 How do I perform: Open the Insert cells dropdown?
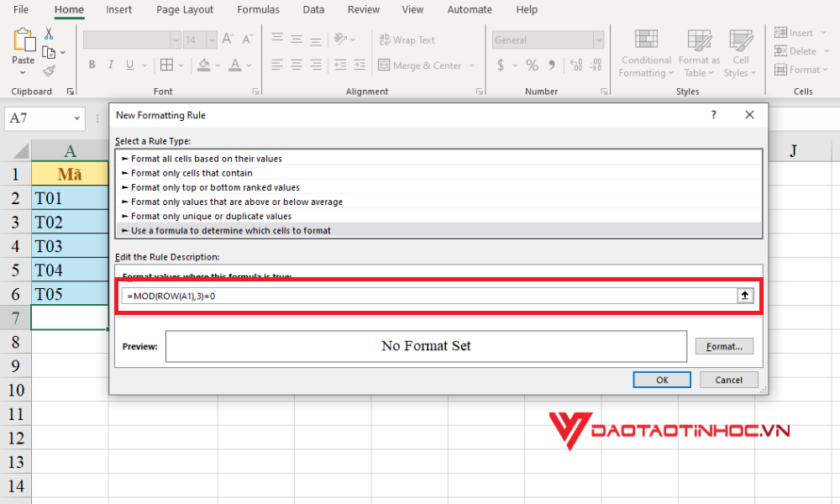[824, 34]
